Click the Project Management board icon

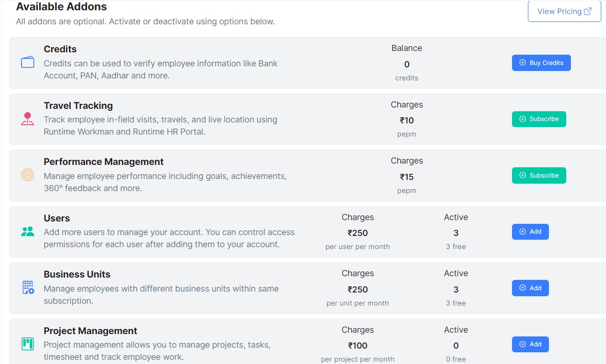tap(28, 344)
